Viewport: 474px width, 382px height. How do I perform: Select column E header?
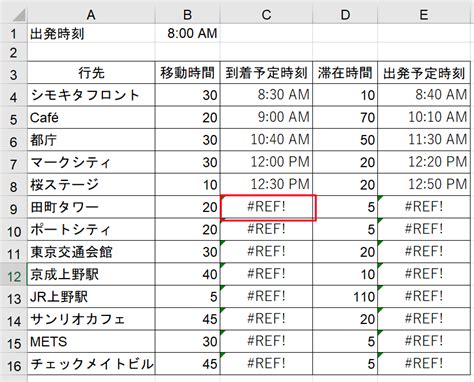424,15
